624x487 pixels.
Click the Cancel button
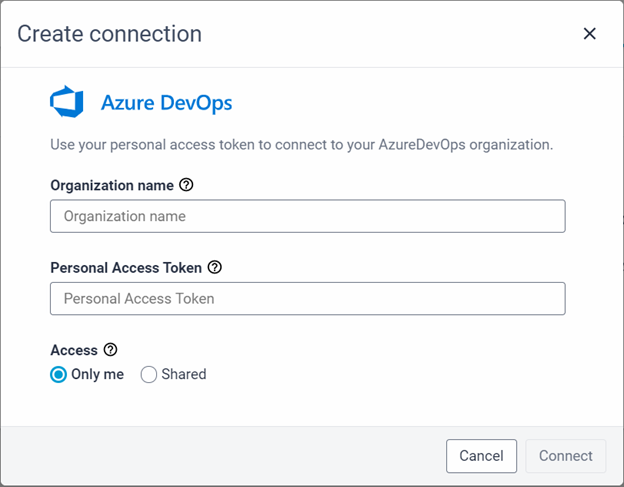tap(482, 456)
